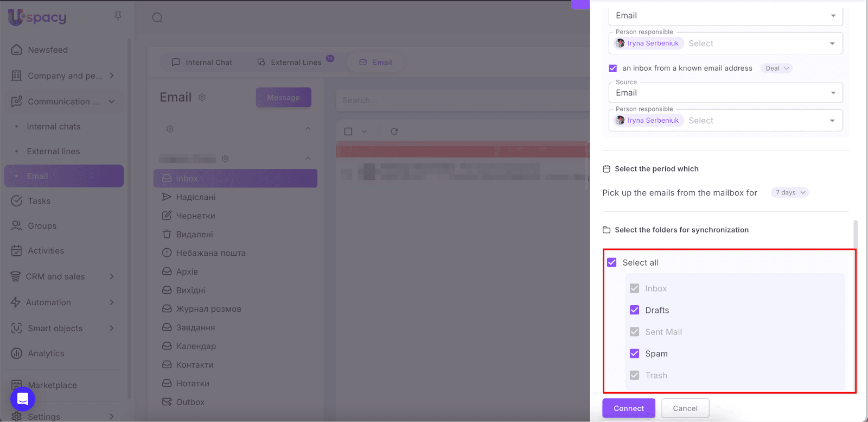The height and width of the screenshot is (422, 868).
Task: Open Analytics in the sidebar
Action: pyautogui.click(x=46, y=354)
